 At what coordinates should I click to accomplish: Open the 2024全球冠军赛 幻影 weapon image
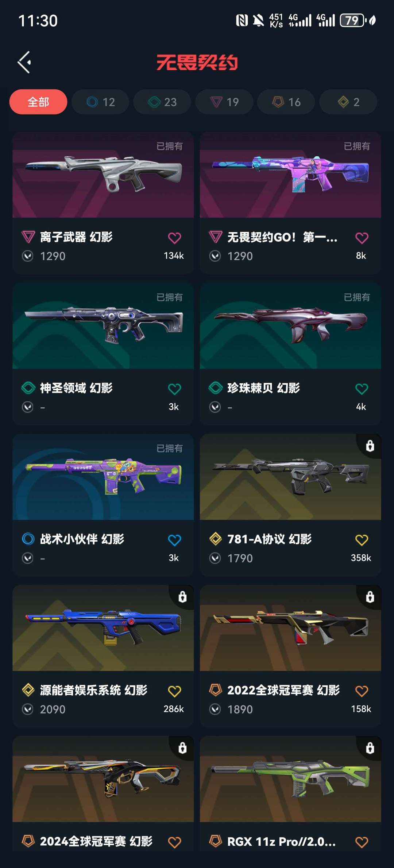click(103, 779)
